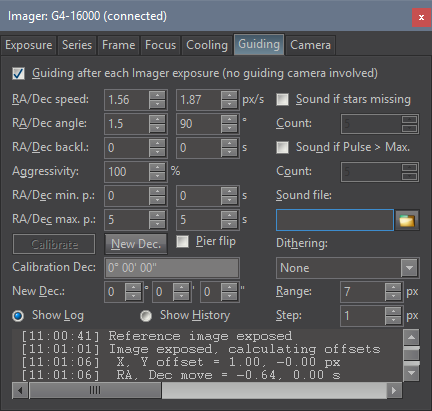This screenshot has height=411, width=432.
Task: Increase RA speed with up arrow
Action: pyautogui.click(x=157, y=95)
